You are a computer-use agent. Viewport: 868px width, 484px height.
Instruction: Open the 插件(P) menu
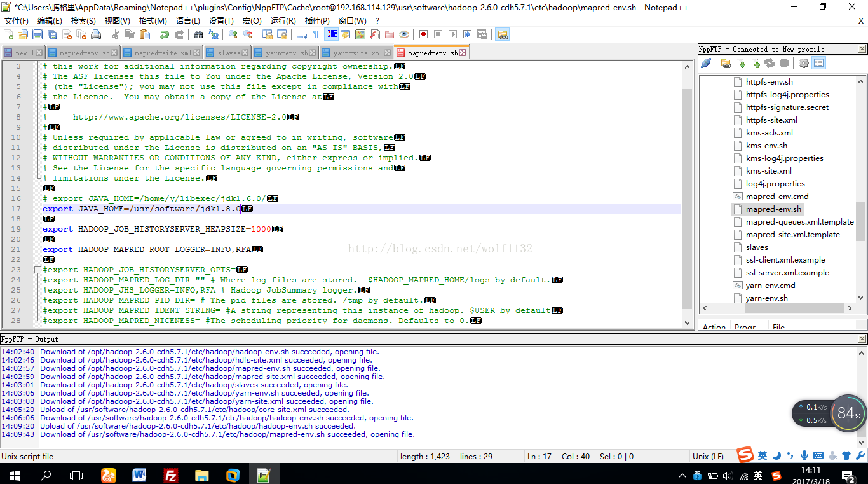pos(317,20)
